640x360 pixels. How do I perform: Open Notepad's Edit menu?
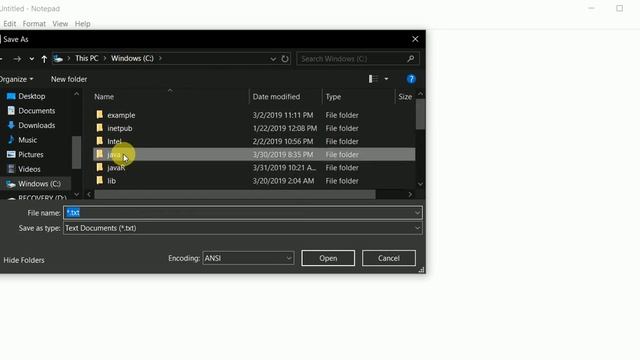pos(9,24)
